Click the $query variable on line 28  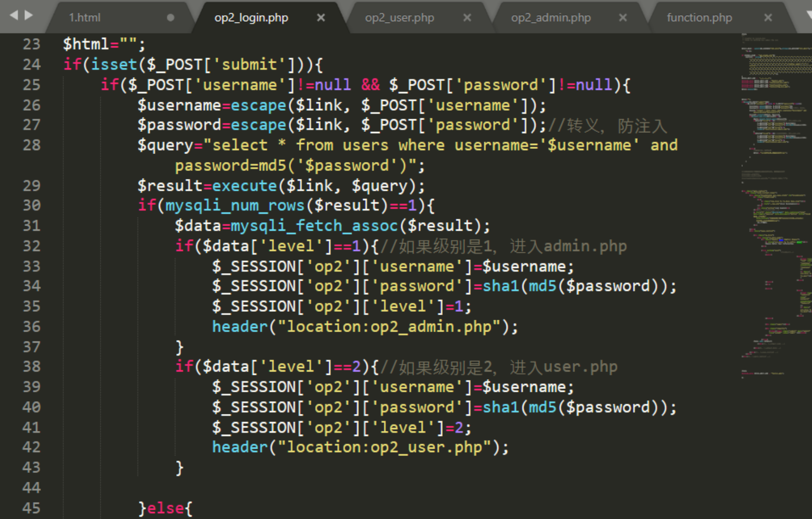click(165, 145)
